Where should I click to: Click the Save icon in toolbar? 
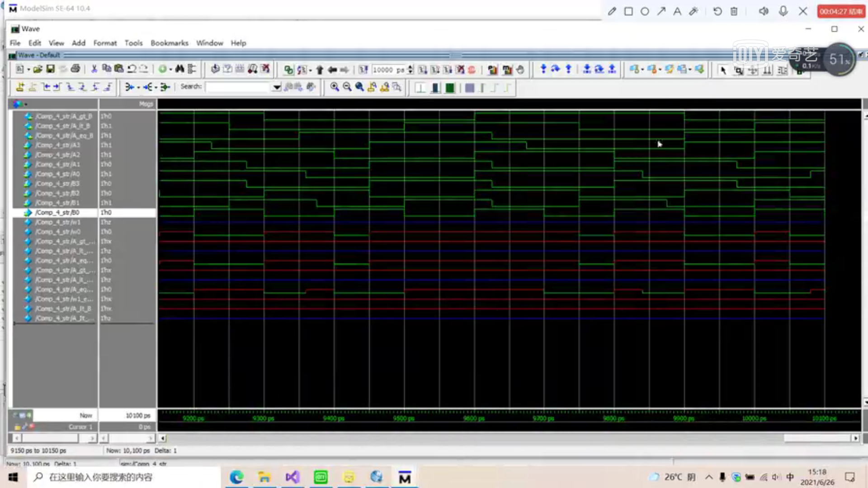point(51,69)
